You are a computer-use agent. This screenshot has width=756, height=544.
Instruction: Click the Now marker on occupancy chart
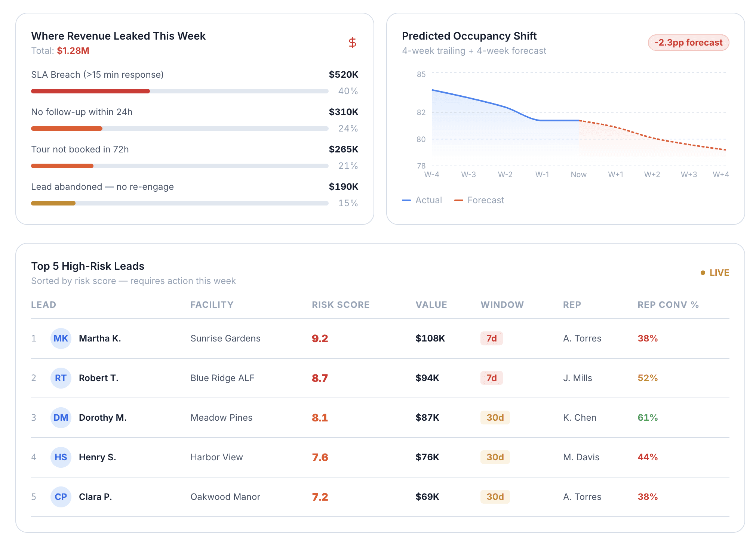click(x=578, y=174)
